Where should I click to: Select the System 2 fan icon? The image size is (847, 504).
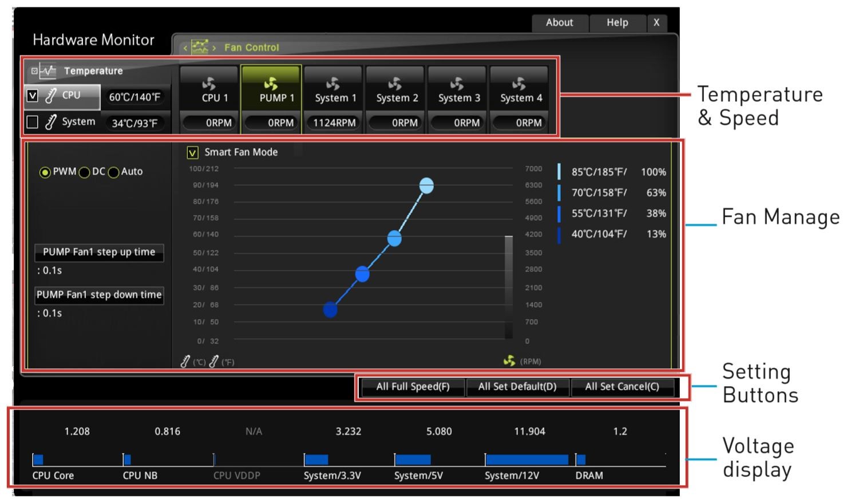click(x=395, y=84)
